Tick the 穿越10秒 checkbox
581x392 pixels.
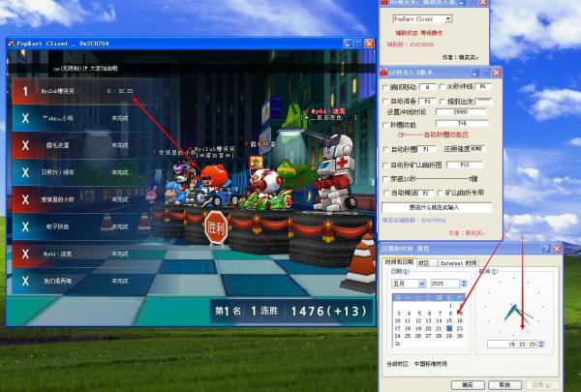point(385,179)
